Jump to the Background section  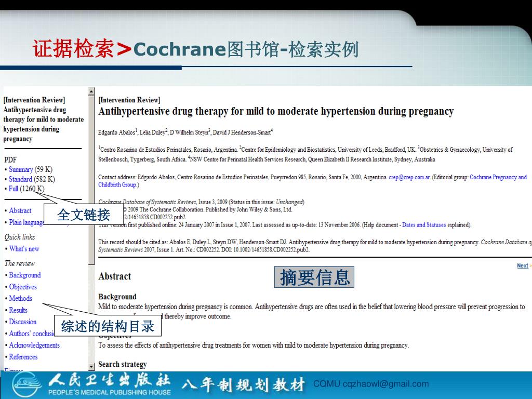click(25, 275)
